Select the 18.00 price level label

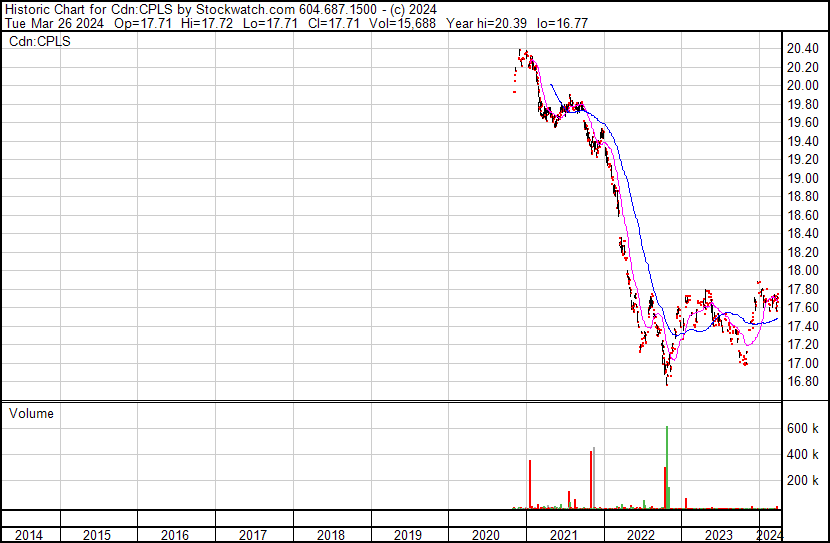pyautogui.click(x=804, y=270)
